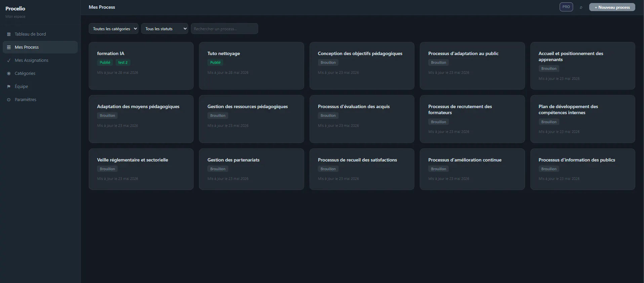Viewport: 644px width, 283px height.
Task: Click the test 2 tag on formation IA
Action: click(x=123, y=62)
